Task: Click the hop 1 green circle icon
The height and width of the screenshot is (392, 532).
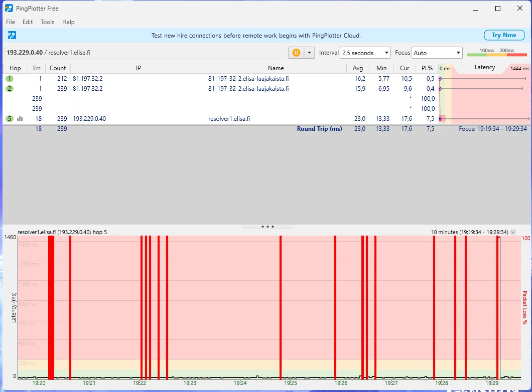Action: point(10,79)
